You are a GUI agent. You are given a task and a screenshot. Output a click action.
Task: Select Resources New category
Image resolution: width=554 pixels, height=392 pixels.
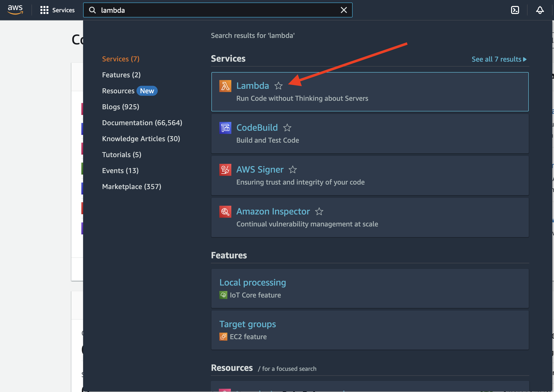130,91
